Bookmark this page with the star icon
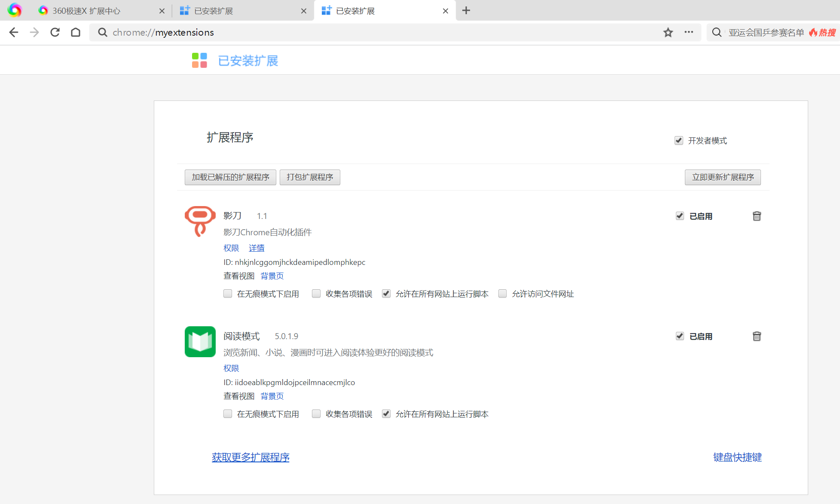Image resolution: width=840 pixels, height=504 pixels. (x=668, y=33)
